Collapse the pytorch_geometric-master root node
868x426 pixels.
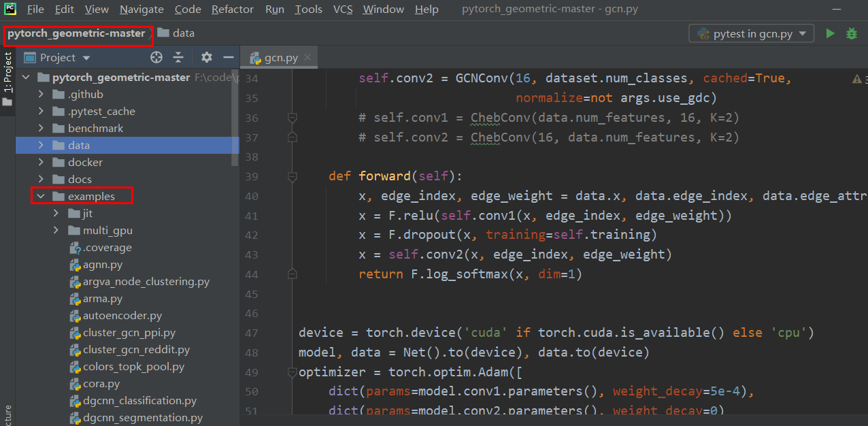[26, 78]
